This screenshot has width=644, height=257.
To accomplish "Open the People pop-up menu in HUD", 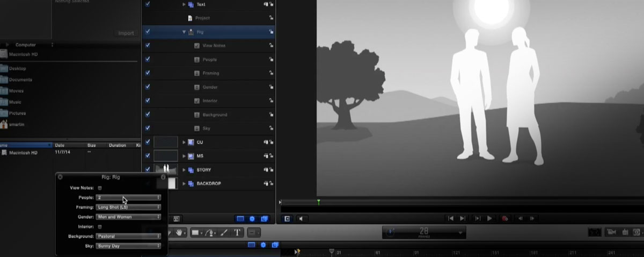I will (x=128, y=197).
